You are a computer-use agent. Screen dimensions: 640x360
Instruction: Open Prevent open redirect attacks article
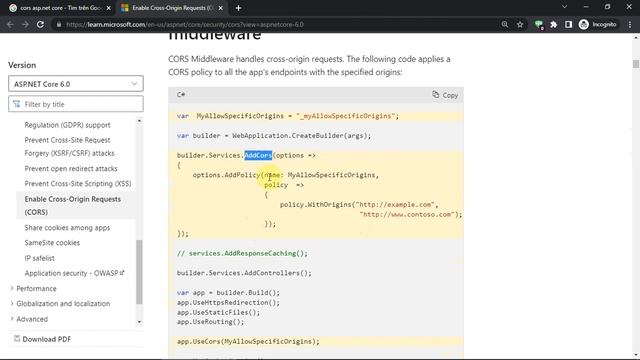coord(71,169)
